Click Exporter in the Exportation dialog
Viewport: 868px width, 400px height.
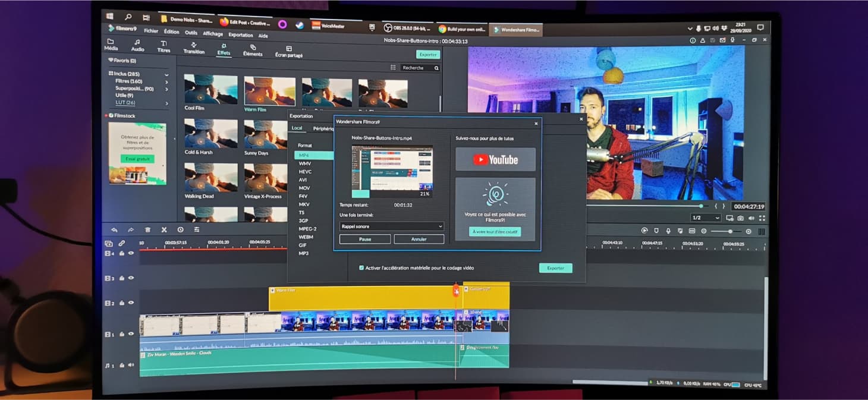555,268
